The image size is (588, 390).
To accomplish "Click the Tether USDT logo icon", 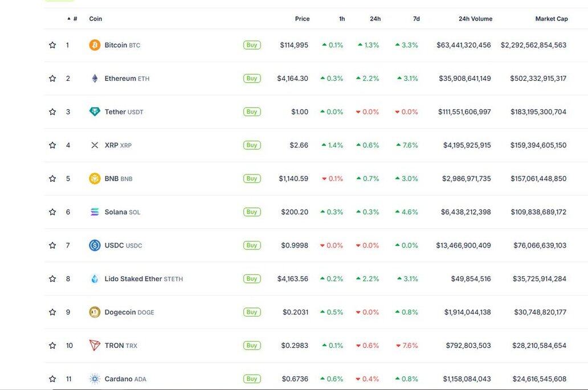I will coord(95,112).
